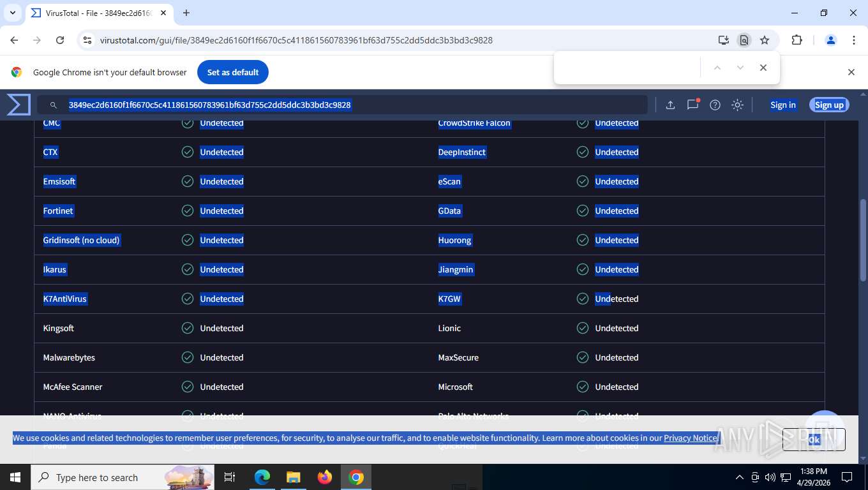
Task: Open Chrome three-dot menu
Action: [x=854, y=40]
